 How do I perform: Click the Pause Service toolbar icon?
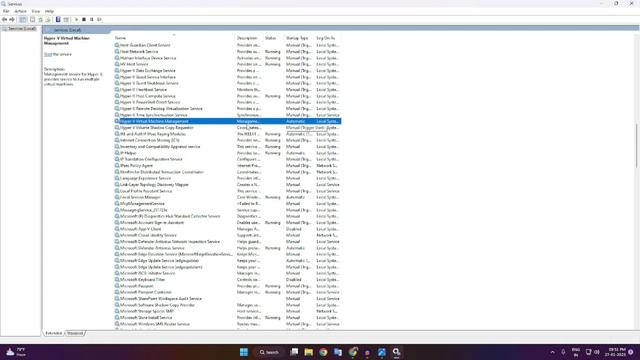click(92, 20)
